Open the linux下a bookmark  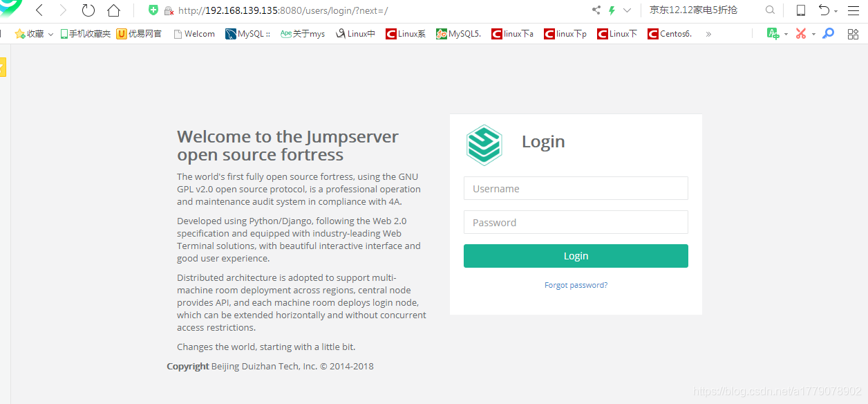(x=513, y=34)
